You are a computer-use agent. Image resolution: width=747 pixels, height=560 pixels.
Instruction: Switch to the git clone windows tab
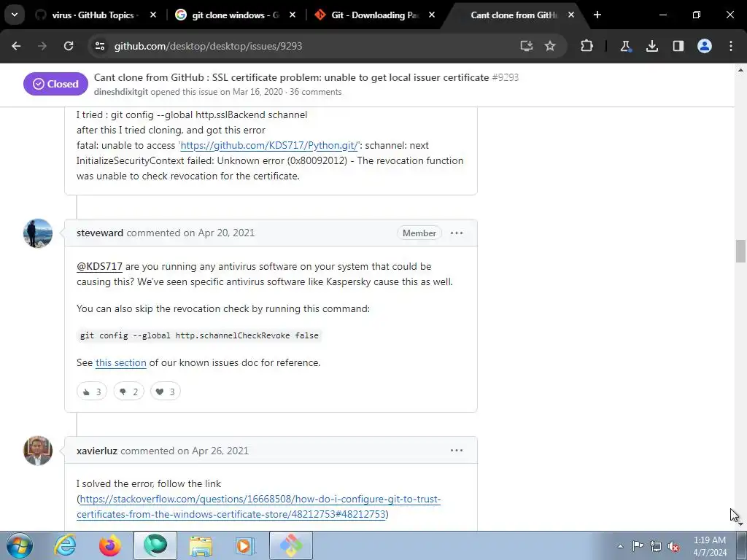pyautogui.click(x=236, y=15)
